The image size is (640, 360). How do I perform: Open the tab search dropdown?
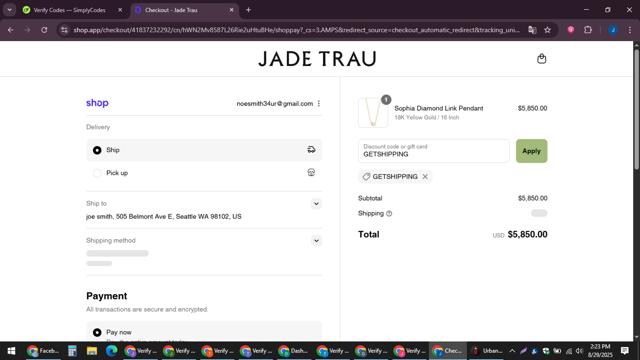coord(9,10)
